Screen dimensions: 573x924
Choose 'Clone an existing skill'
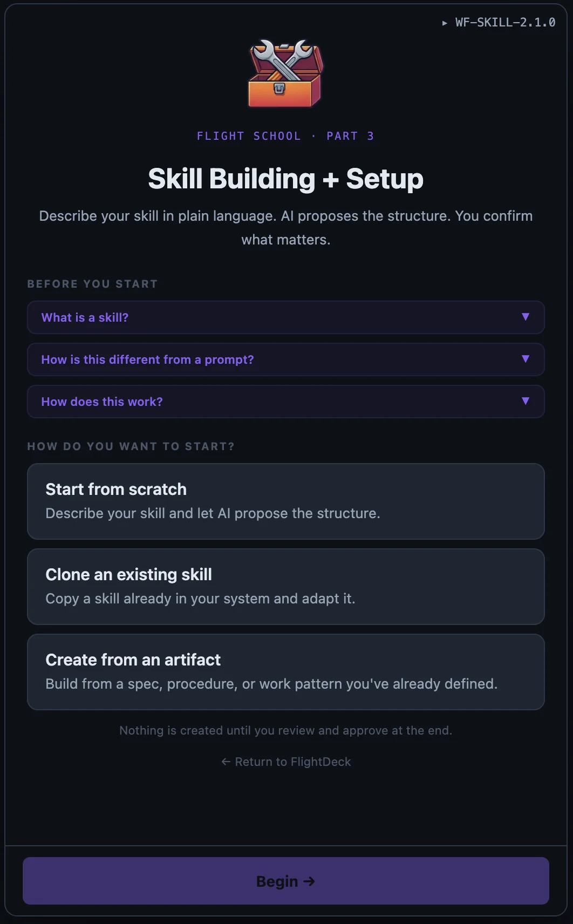tap(286, 587)
